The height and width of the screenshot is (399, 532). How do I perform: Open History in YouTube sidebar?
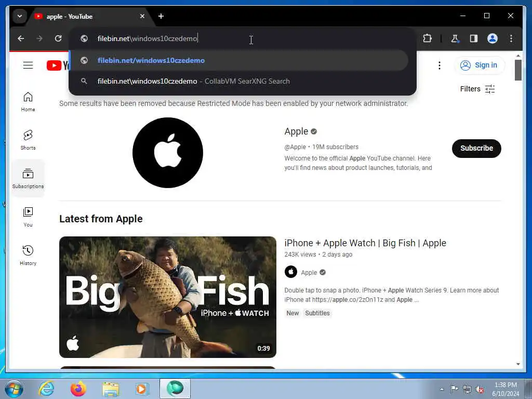[28, 256]
